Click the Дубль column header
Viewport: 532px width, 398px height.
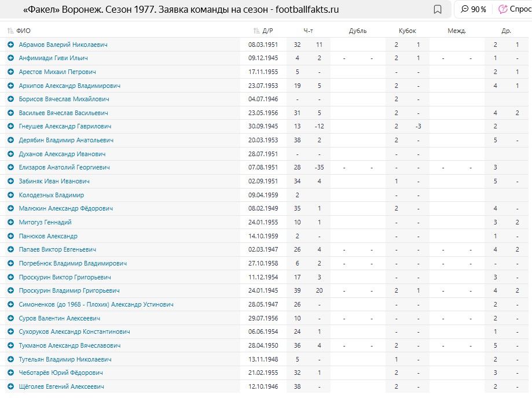coord(358,31)
